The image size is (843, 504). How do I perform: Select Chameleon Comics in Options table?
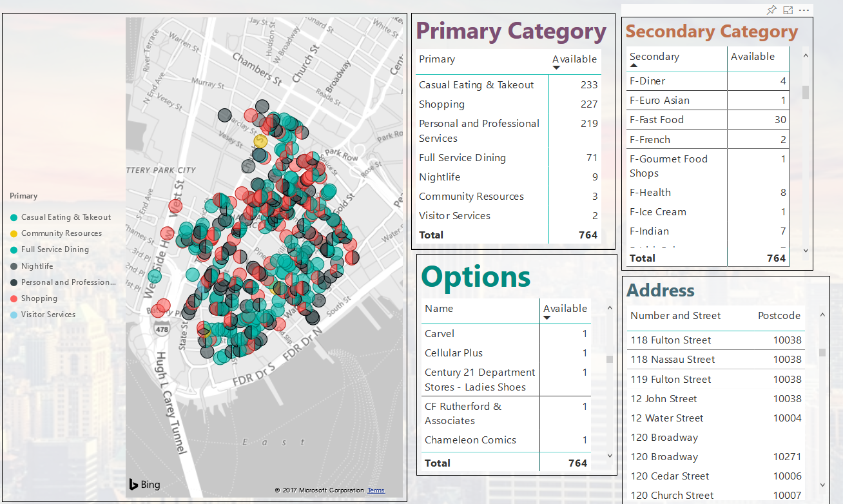[470, 440]
